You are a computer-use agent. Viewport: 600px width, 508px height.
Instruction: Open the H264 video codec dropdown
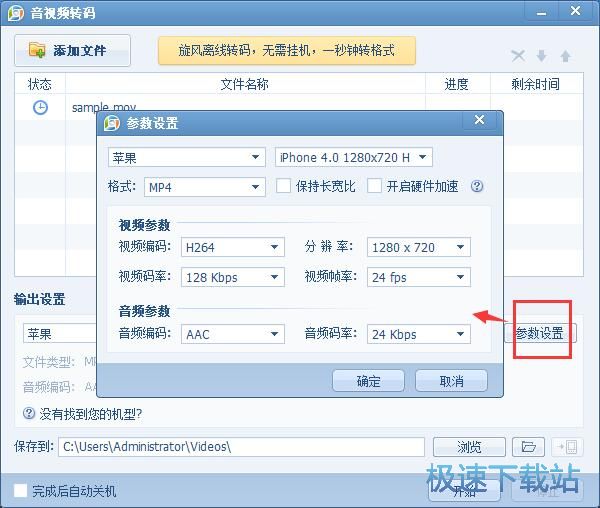[233, 247]
